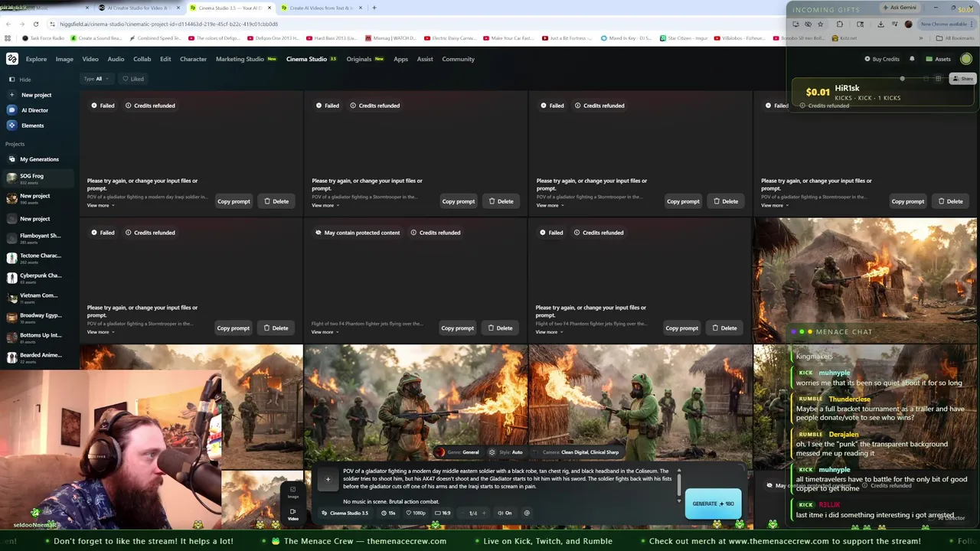
Task: Click the plus icon beside New project
Action: click(11, 95)
